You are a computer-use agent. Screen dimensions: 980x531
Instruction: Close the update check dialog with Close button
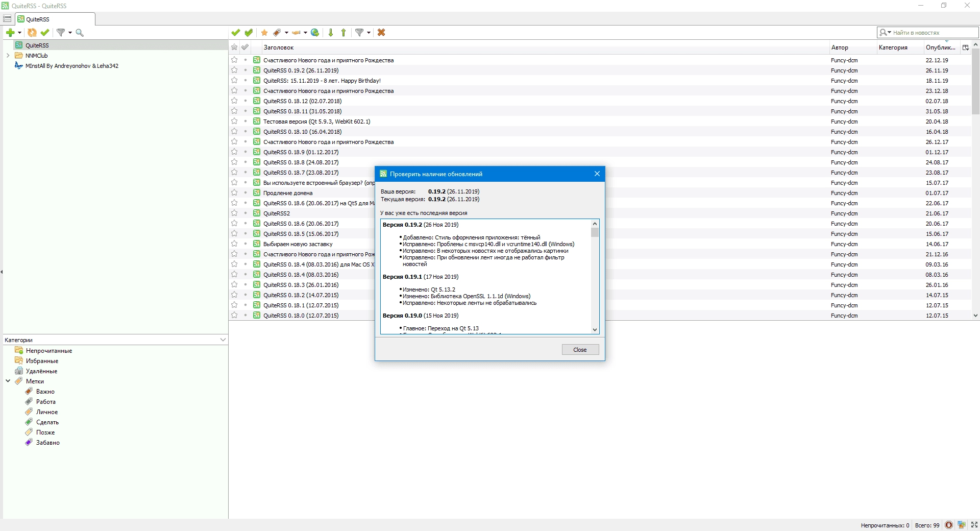[580, 350]
